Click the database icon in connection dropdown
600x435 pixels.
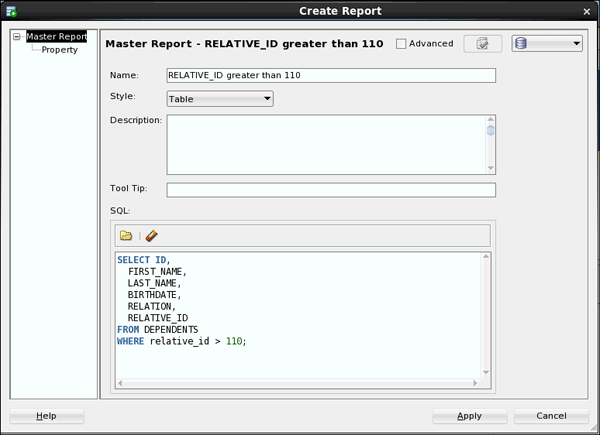521,43
